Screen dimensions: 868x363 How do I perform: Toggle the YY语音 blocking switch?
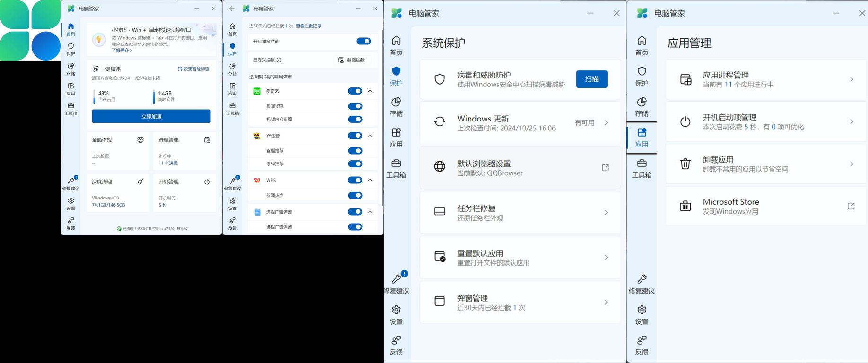tap(355, 136)
